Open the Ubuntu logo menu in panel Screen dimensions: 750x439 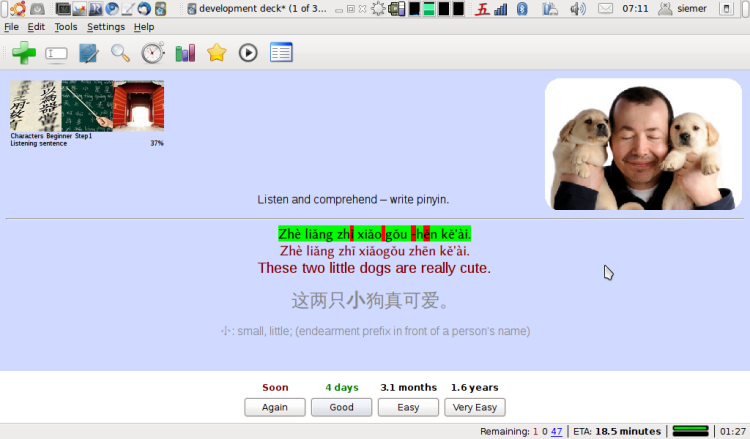[x=18, y=9]
